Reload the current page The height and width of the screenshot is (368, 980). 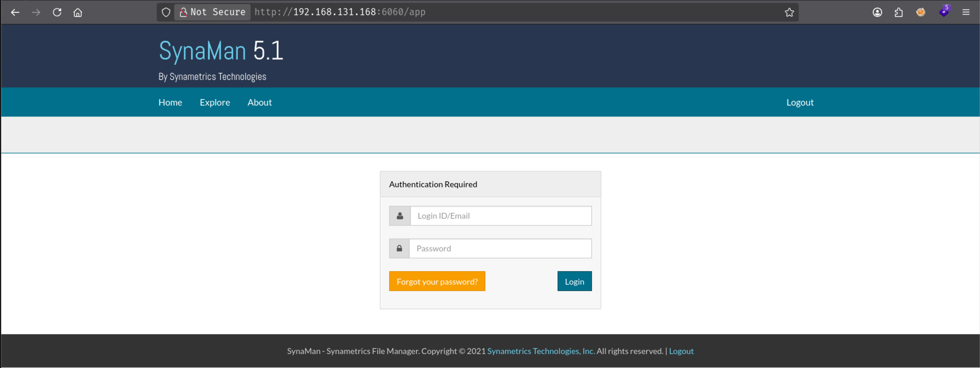point(57,12)
